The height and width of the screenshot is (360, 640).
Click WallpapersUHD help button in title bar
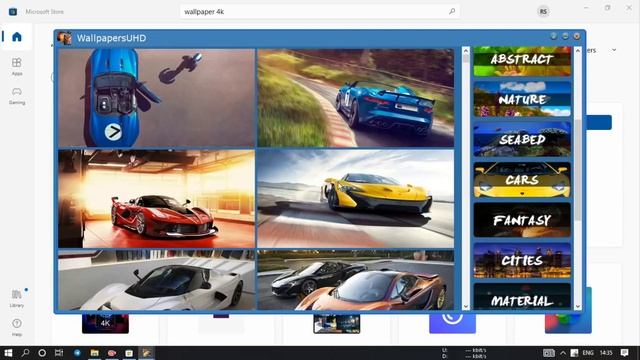click(x=553, y=36)
